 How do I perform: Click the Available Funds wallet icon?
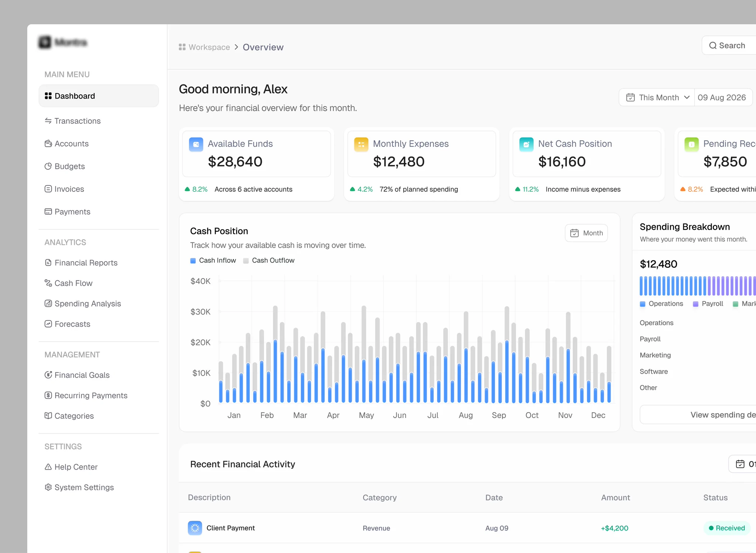point(196,144)
